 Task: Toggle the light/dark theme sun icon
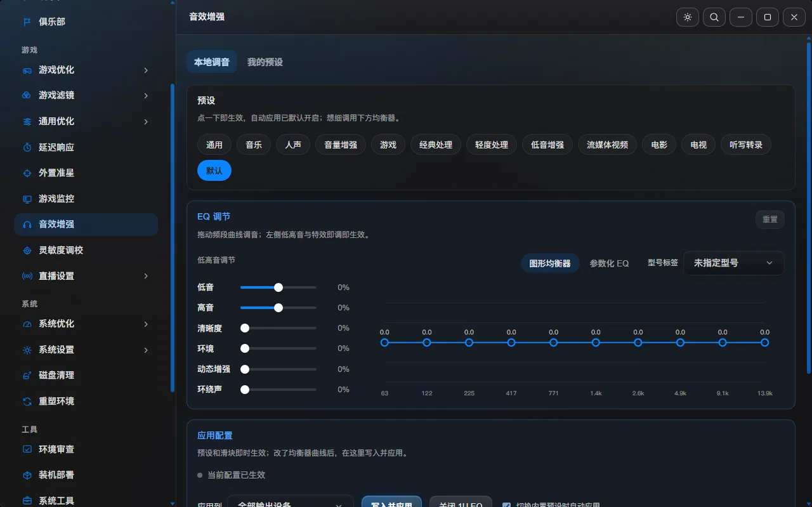tap(688, 17)
